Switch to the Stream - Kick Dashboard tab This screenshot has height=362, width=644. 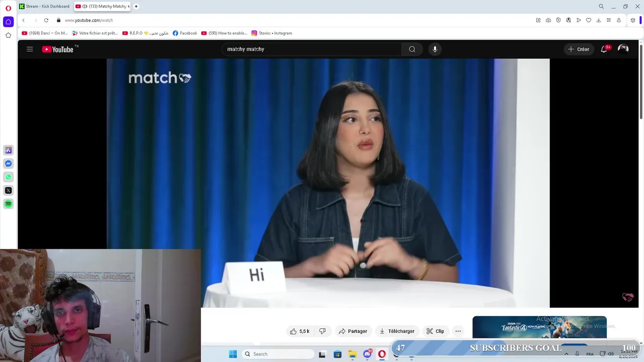tap(44, 7)
